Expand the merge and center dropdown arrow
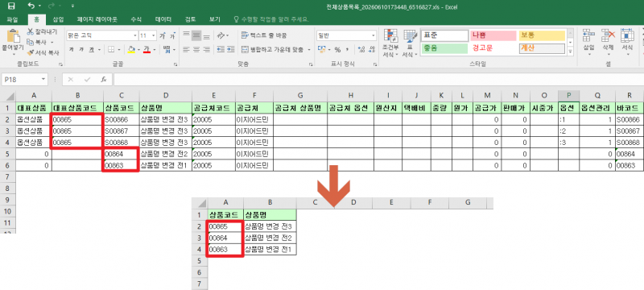This screenshot has width=644, height=290. click(308, 50)
